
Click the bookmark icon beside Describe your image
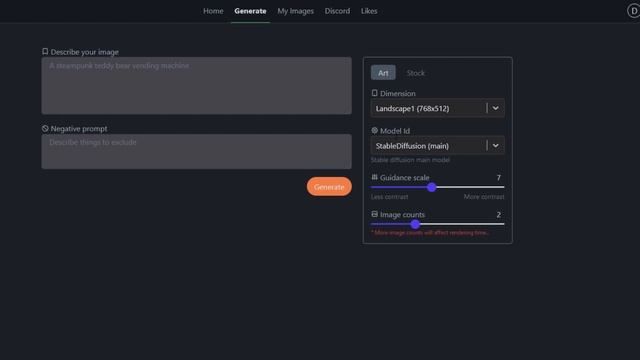pyautogui.click(x=45, y=51)
